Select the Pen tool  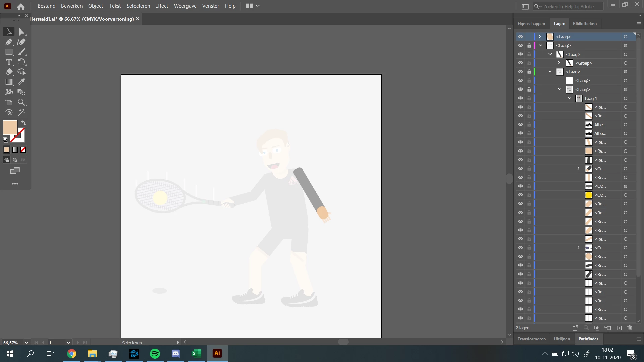coord(9,42)
